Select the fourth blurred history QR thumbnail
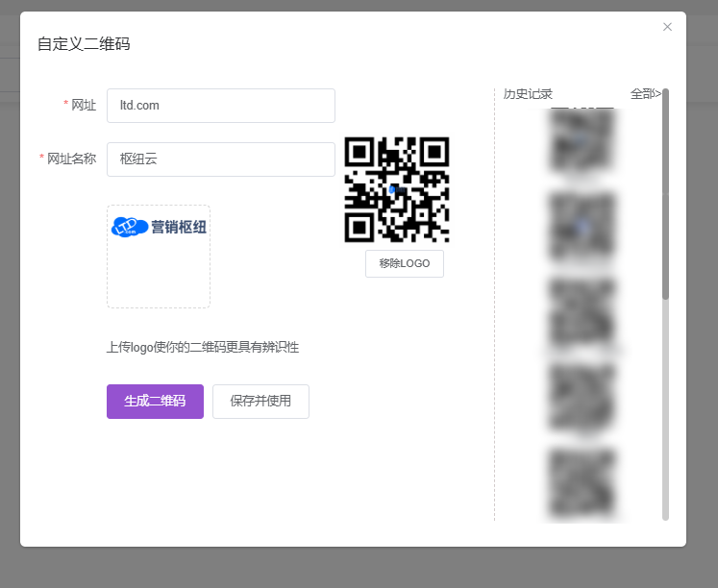This screenshot has height=588, width=718. tap(582, 398)
